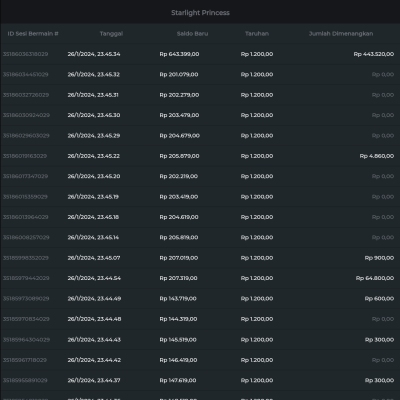Click the balance Rp 202.279,00
The width and height of the screenshot is (400, 400).
tap(179, 95)
